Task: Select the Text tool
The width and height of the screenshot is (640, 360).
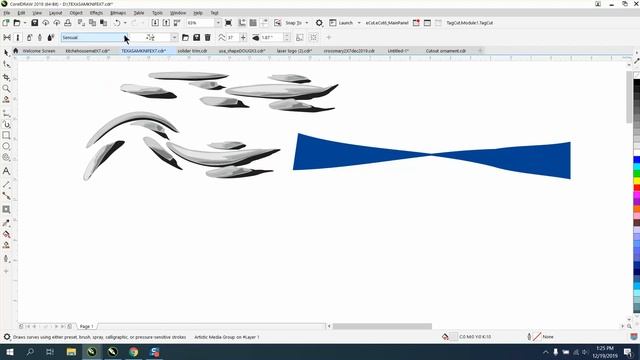Action: (x=6, y=171)
